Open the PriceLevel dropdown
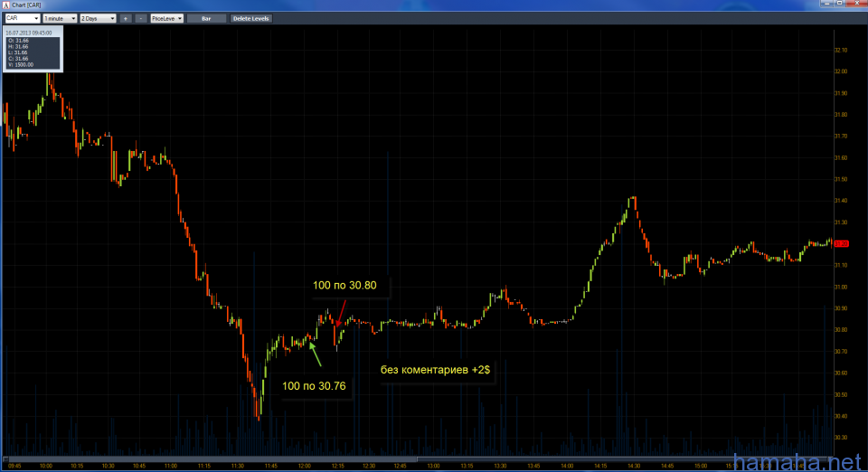This screenshot has width=868, height=472. [x=166, y=18]
